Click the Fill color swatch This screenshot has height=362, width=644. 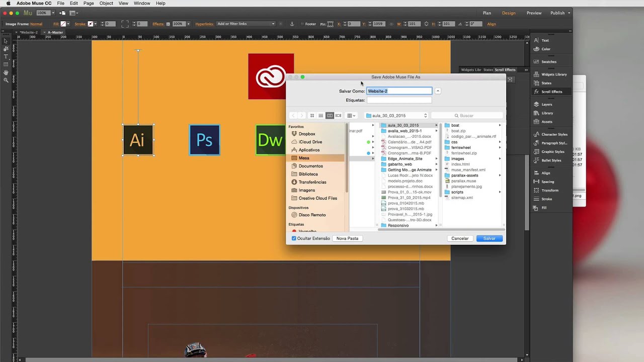click(63, 24)
